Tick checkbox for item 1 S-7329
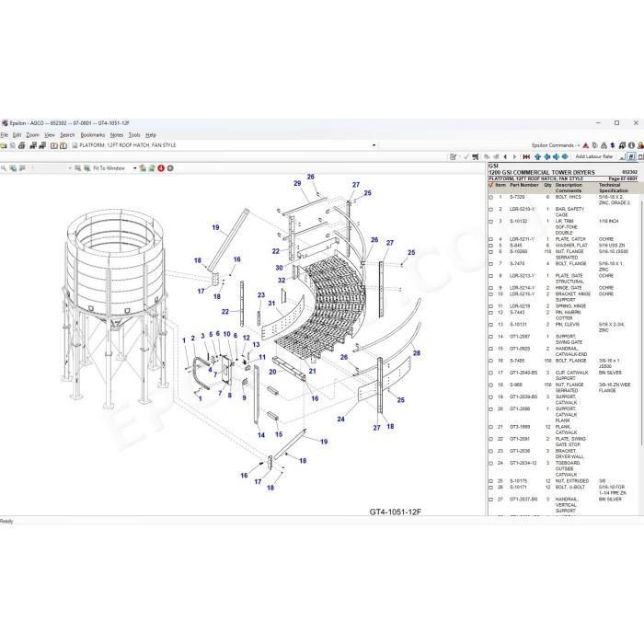 coord(490,198)
